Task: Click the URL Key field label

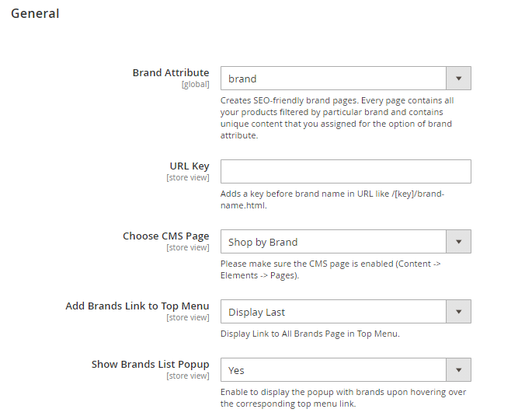Action: point(190,166)
